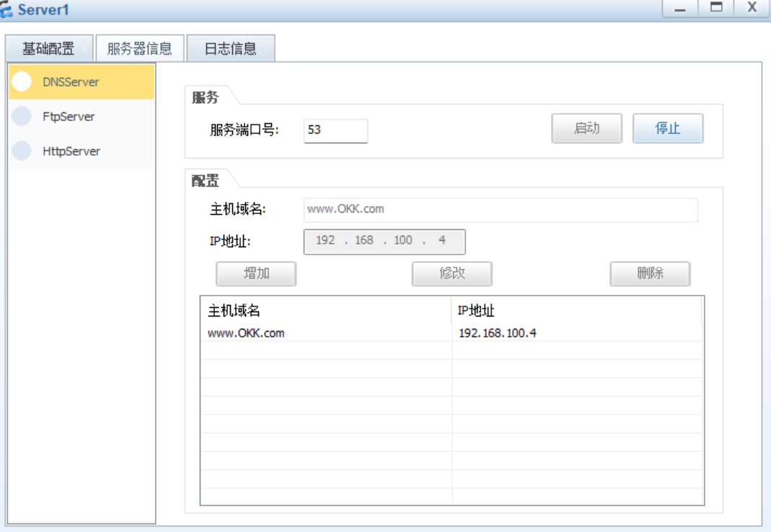771x532 pixels.
Task: Click the FtpServer circle icon
Action: coord(22,117)
